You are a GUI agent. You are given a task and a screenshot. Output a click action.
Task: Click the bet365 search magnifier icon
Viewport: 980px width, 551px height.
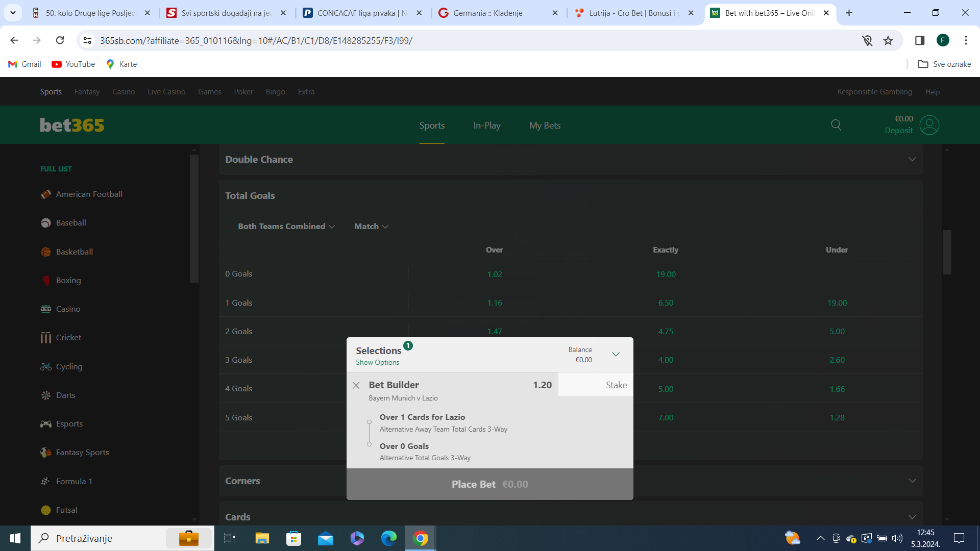point(836,125)
